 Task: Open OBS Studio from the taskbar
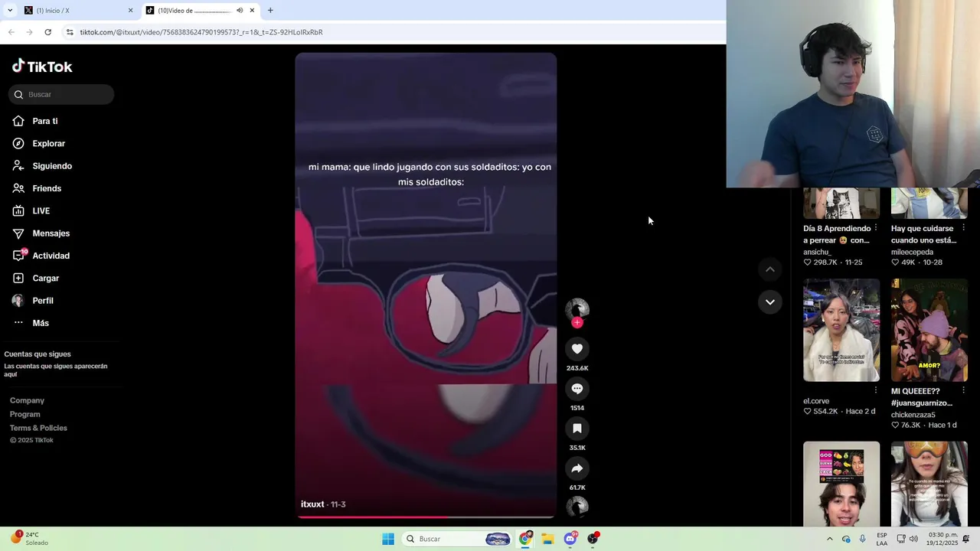coord(593,539)
